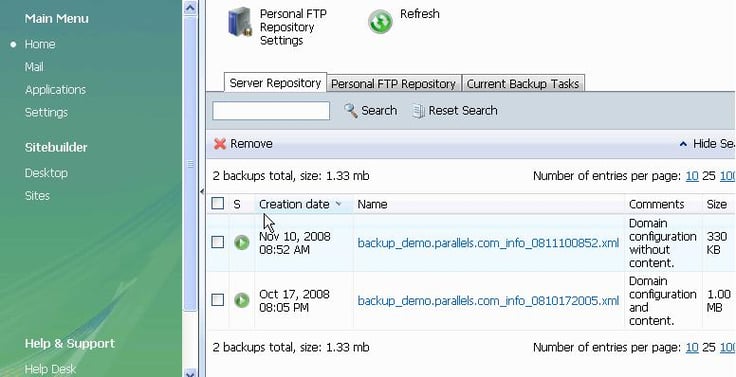Screen dimensions: 736x377
Task: Click the Main Menu heading
Action: click(56, 18)
